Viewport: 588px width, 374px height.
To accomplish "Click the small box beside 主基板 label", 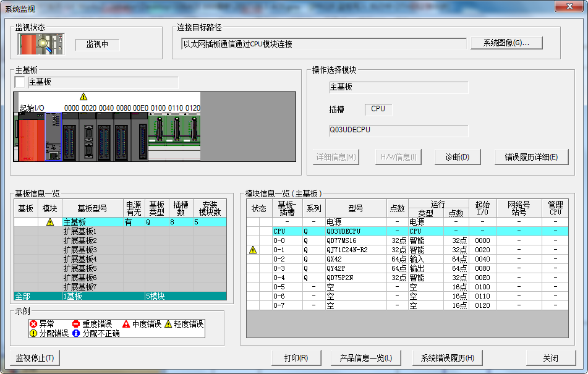I will coord(20,82).
